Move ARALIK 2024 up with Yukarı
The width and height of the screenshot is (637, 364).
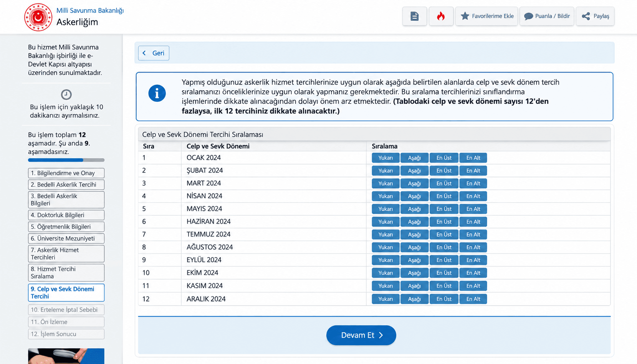[386, 299]
